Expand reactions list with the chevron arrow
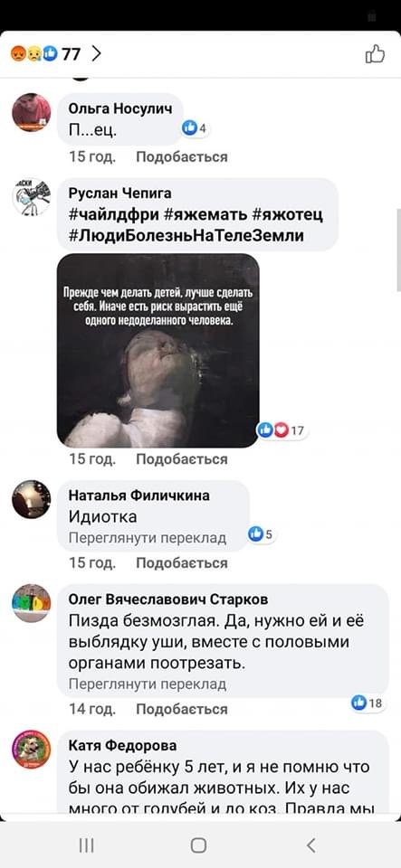This screenshot has width=401, height=868. click(x=96, y=53)
